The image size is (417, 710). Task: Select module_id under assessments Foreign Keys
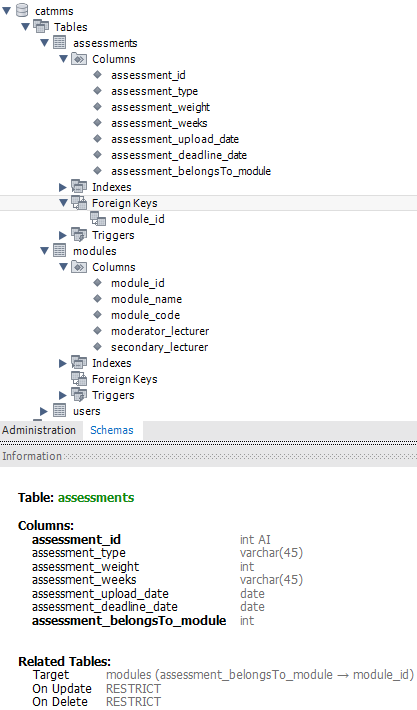[x=138, y=219]
